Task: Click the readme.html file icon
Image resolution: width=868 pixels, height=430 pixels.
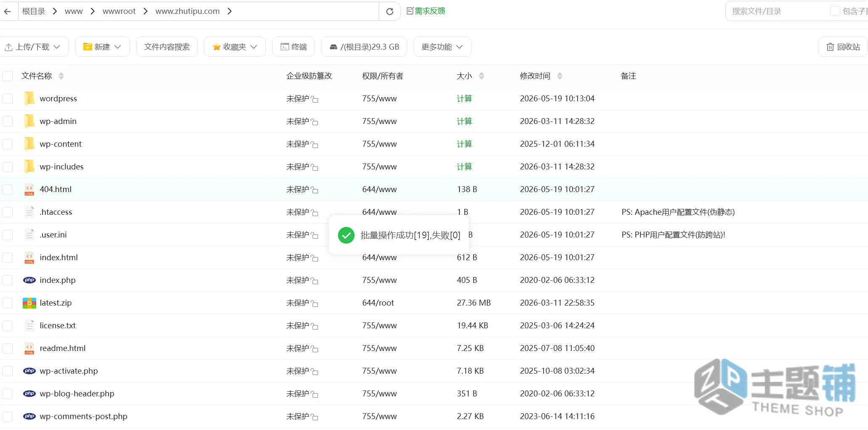Action: click(x=29, y=348)
